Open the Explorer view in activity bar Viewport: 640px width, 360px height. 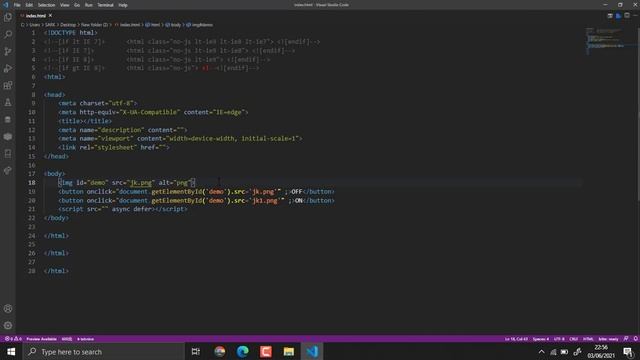point(8,18)
